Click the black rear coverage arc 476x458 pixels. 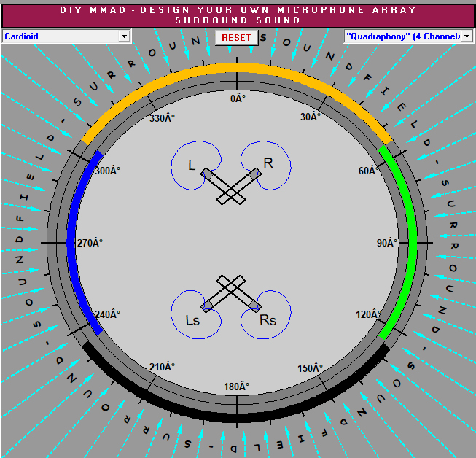pyautogui.click(x=238, y=416)
